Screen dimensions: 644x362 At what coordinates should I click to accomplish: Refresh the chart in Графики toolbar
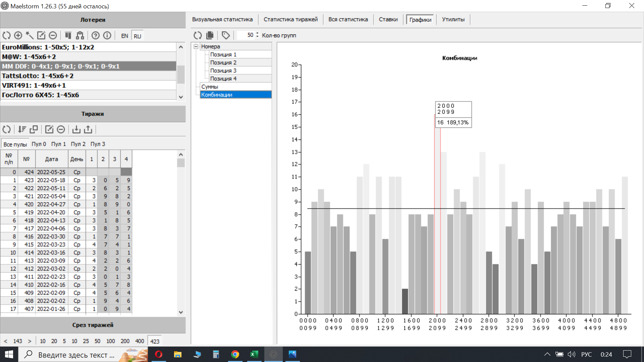pos(198,35)
